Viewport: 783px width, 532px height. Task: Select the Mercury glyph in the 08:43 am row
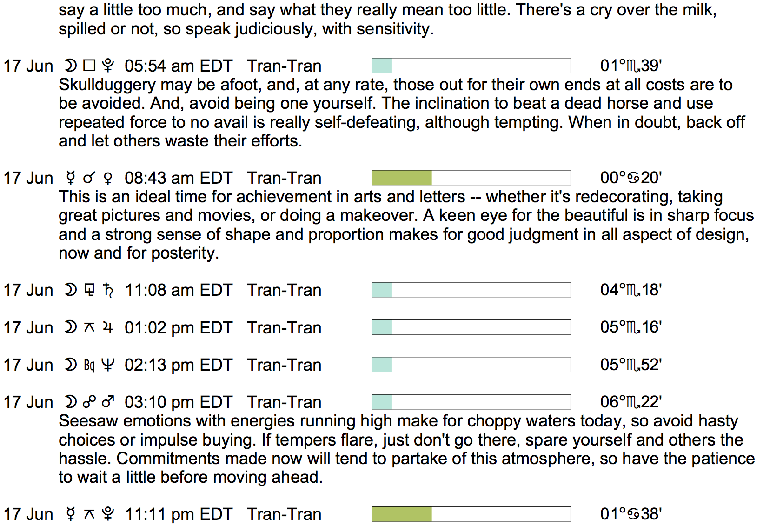pyautogui.click(x=71, y=178)
